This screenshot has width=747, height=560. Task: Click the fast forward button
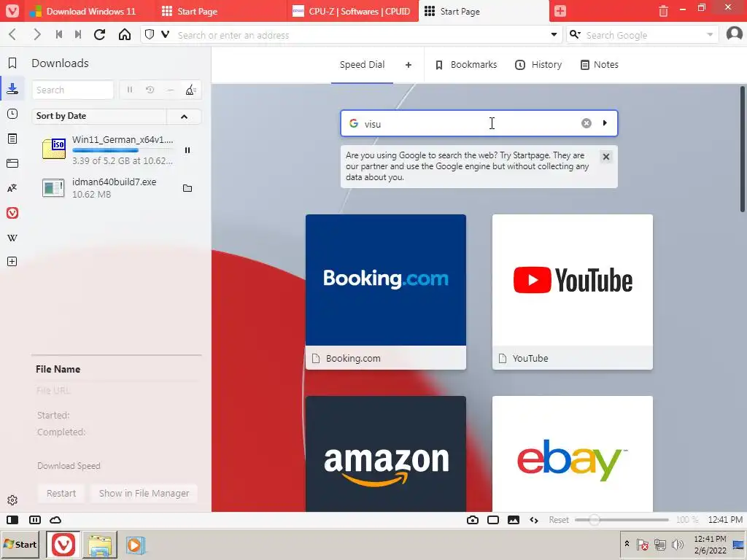(78, 35)
